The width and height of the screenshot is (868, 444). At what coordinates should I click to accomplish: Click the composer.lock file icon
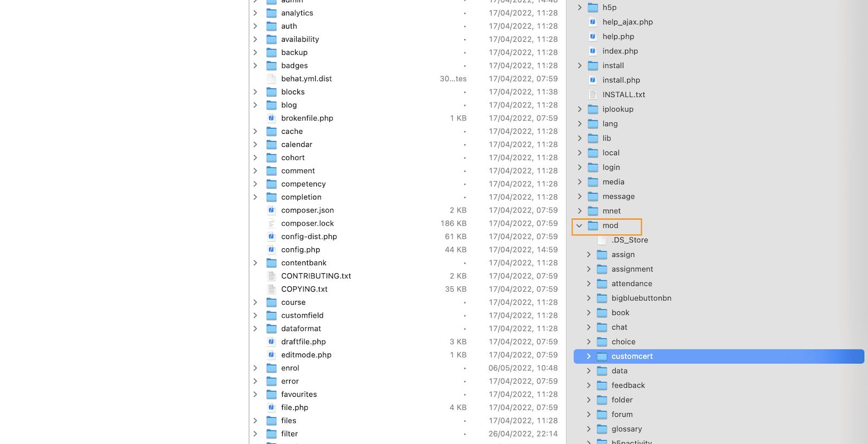point(271,223)
